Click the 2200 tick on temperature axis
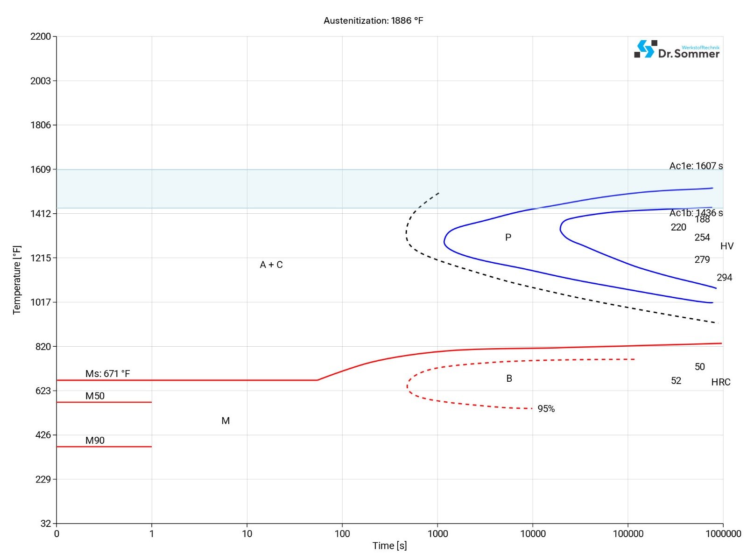Viewport: 747px width, 560px height. pyautogui.click(x=41, y=36)
